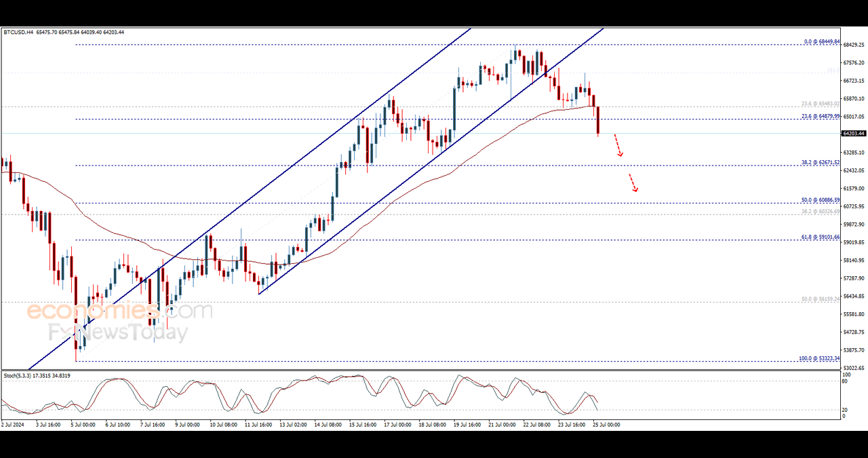868x458 pixels.
Task: Click the gray 38.2 @ 60326.69 label
Action: point(821,212)
